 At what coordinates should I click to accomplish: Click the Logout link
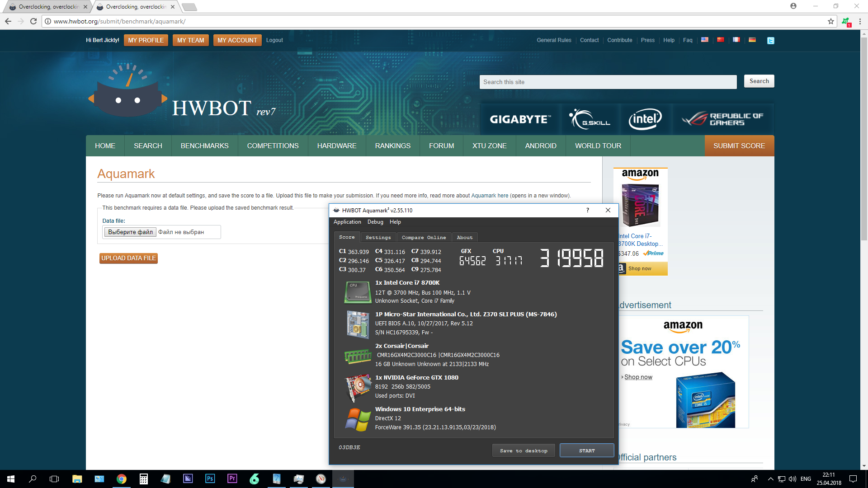point(274,40)
